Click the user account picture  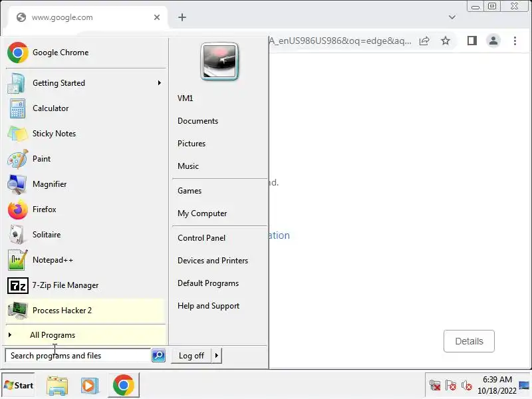[x=219, y=61]
